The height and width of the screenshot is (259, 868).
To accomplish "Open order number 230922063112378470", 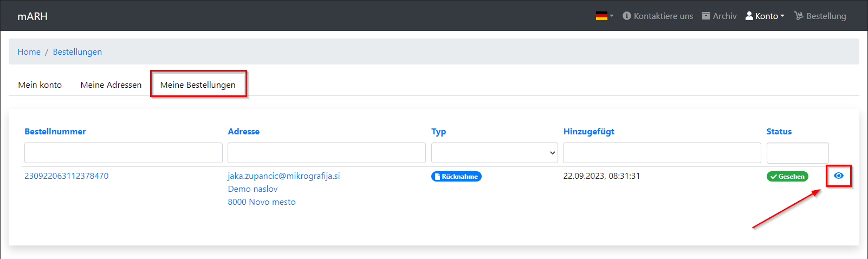I will 66,176.
